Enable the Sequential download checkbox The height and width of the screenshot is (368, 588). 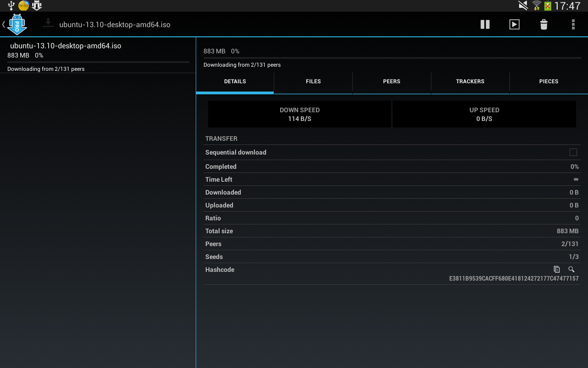pos(573,152)
